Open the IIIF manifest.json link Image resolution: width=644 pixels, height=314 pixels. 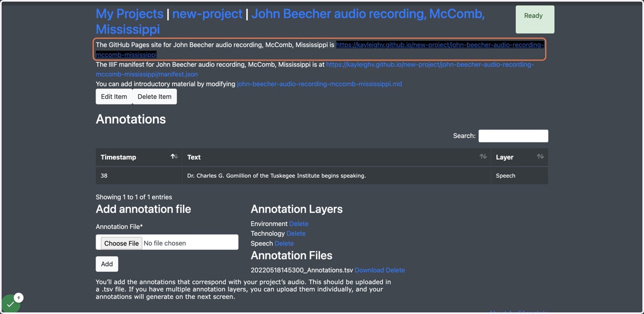pyautogui.click(x=314, y=69)
